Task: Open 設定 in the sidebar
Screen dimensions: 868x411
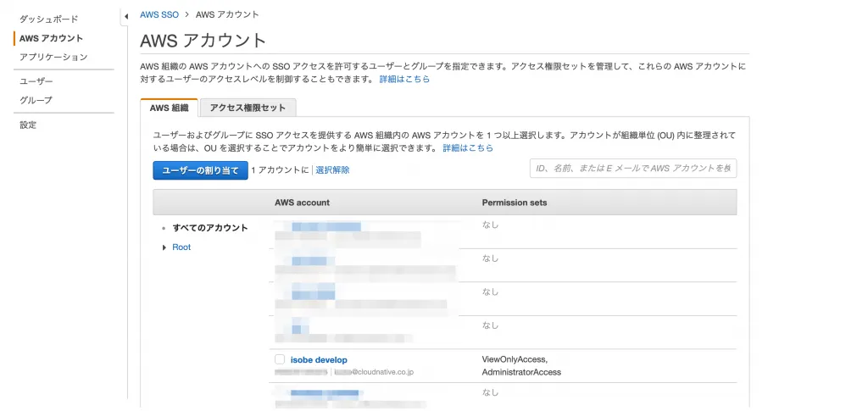Action: click(28, 125)
